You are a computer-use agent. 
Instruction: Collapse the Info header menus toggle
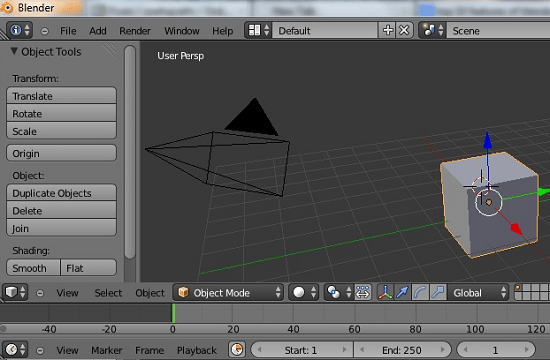pyautogui.click(x=45, y=31)
